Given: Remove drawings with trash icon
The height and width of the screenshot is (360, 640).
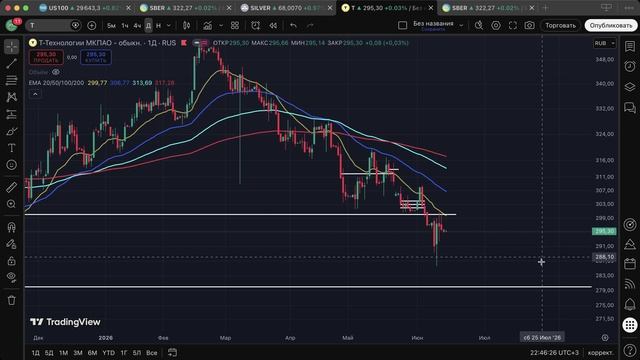Looking at the screenshot, I should [x=11, y=300].
